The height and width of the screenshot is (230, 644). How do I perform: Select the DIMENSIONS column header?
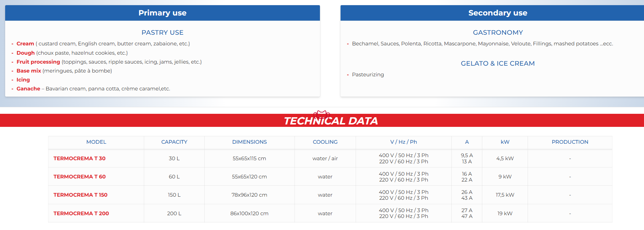(249, 142)
